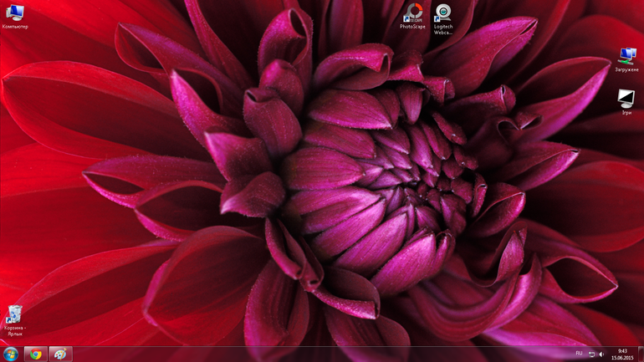
Task: Select the Загружене network folder icon
Action: [626, 56]
